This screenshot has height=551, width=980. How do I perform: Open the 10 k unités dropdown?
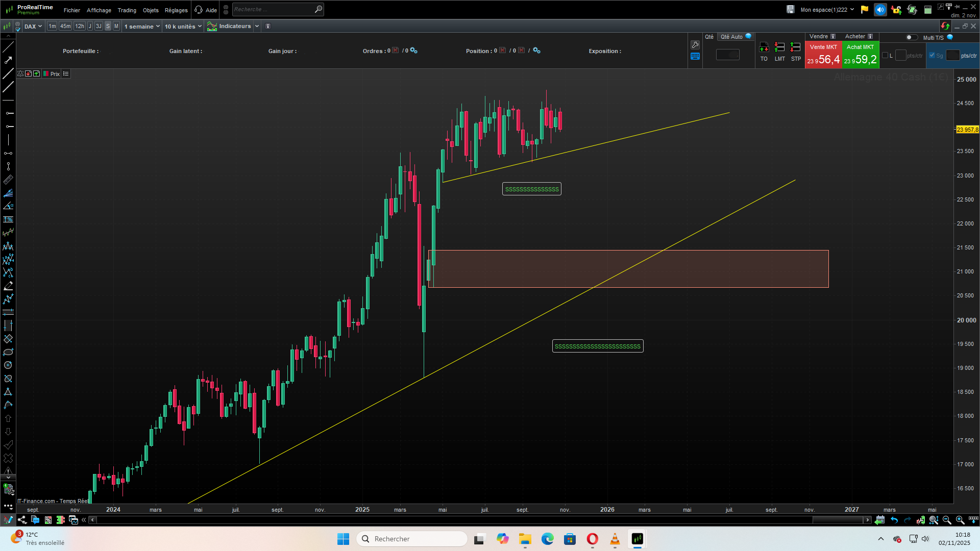(183, 27)
